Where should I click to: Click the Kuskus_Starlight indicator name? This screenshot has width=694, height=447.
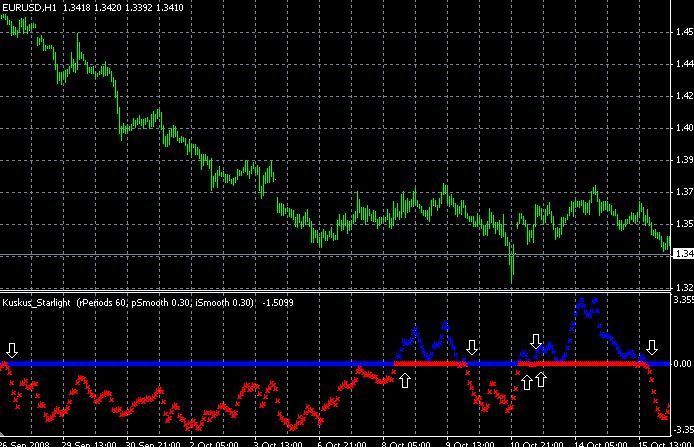[x=36, y=303]
